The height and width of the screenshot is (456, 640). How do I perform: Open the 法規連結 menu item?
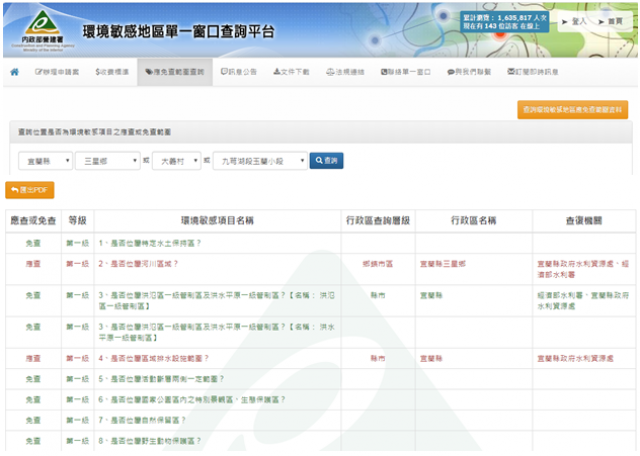(x=345, y=72)
